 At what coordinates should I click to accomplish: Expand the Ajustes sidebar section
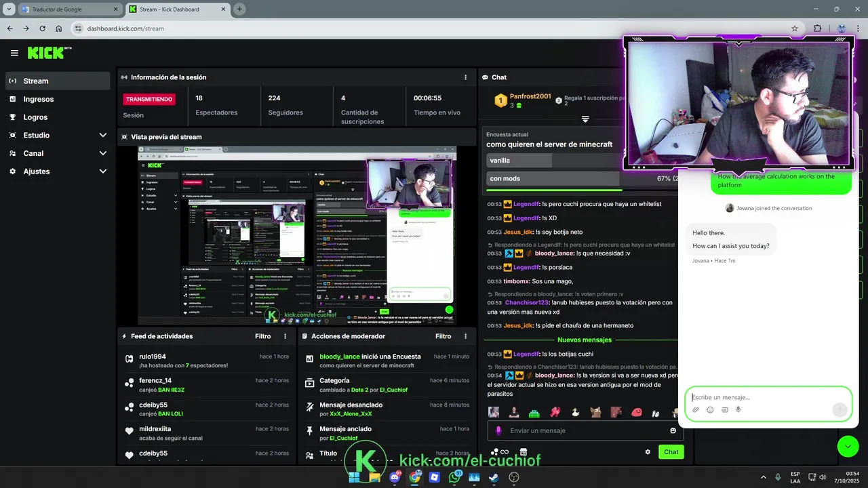pyautogui.click(x=58, y=171)
